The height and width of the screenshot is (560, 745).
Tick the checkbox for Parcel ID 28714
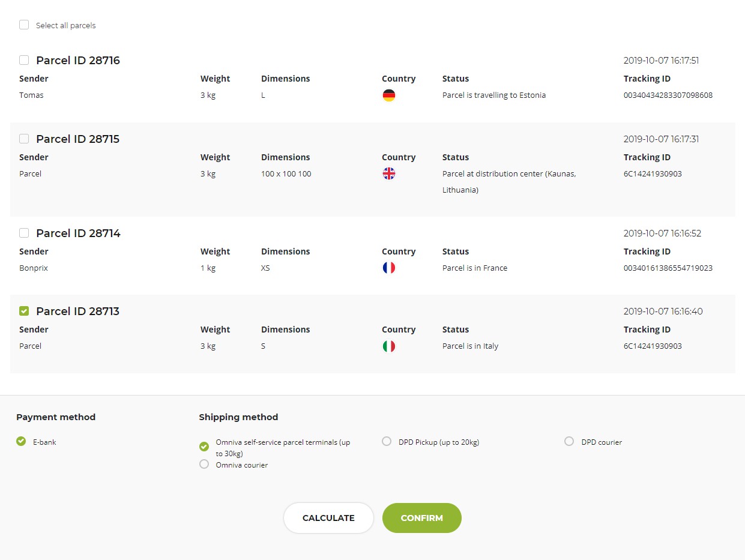[24, 233]
